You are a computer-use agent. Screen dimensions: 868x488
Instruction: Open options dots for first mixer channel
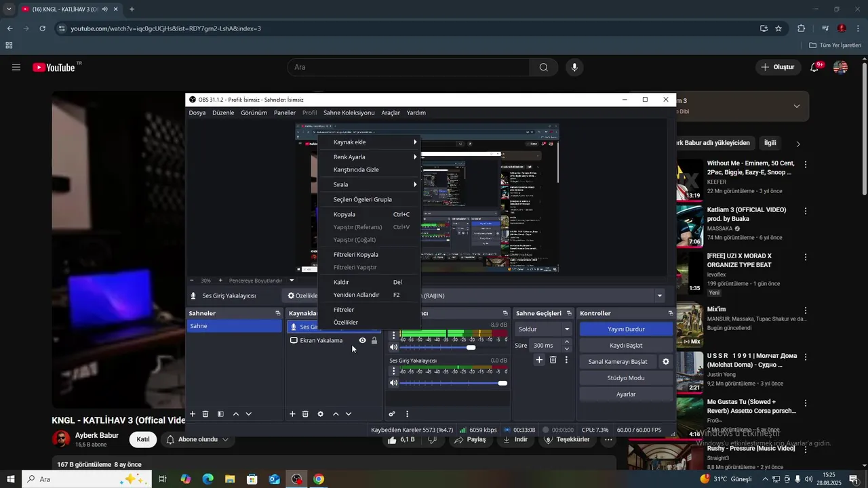(x=393, y=335)
